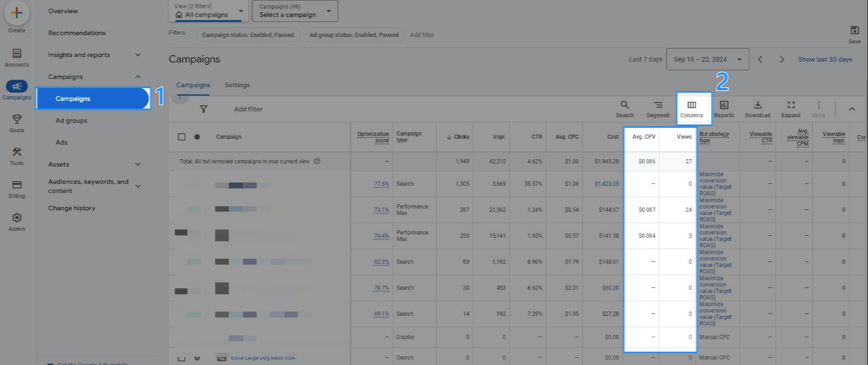The width and height of the screenshot is (868, 365).
Task: Open the Select a campaign dropdown
Action: tap(295, 11)
